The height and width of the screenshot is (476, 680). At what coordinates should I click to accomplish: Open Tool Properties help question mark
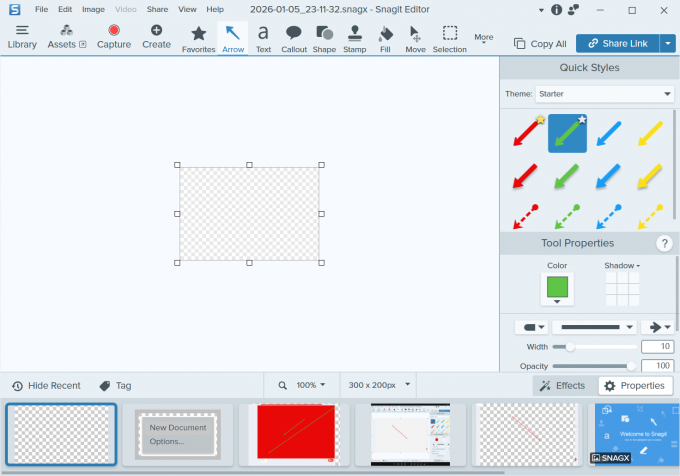click(x=664, y=244)
